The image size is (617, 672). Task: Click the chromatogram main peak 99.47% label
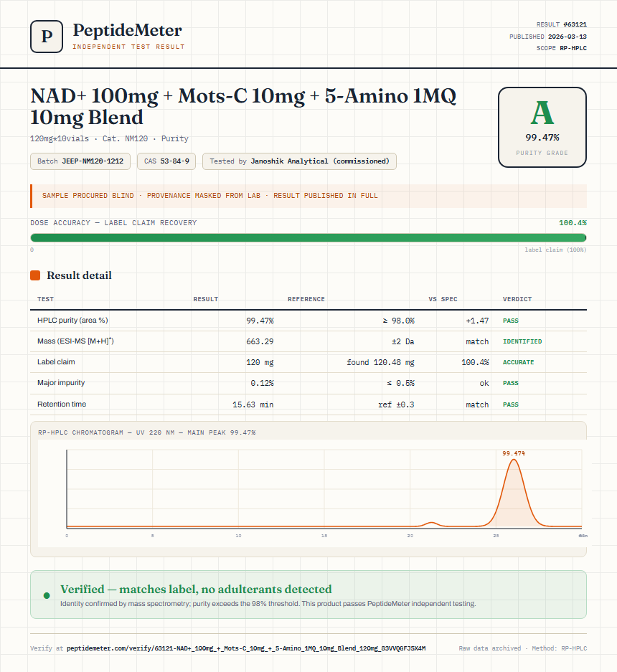[513, 453]
